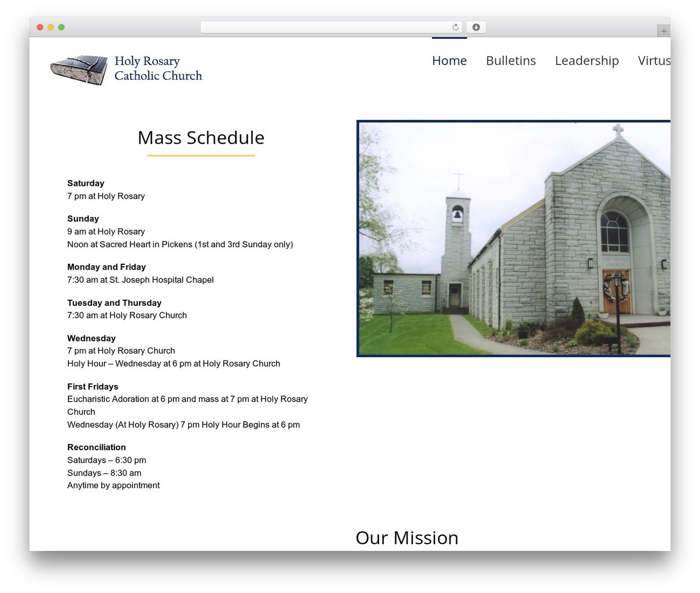Add a new browser tab with plus button
700x593 pixels.
(663, 31)
